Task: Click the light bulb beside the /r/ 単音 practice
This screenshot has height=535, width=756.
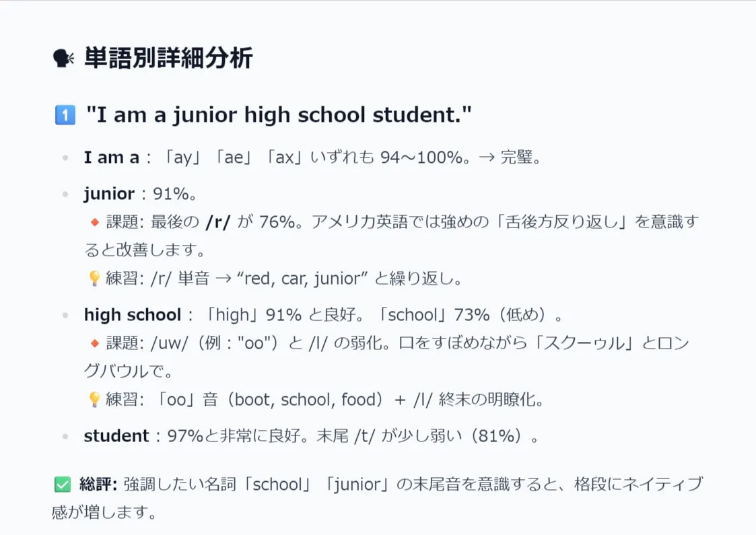Action: (94, 278)
